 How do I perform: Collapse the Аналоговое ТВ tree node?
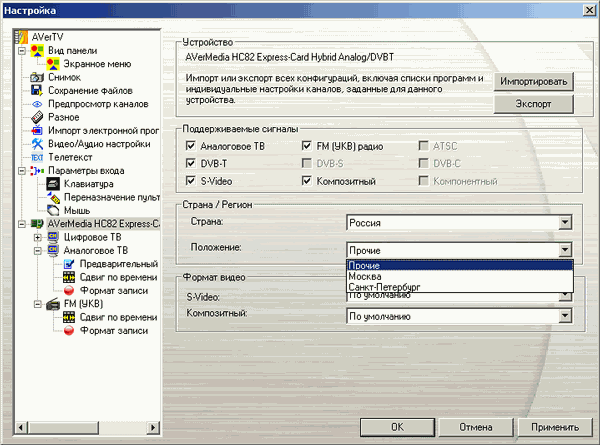coord(37,251)
